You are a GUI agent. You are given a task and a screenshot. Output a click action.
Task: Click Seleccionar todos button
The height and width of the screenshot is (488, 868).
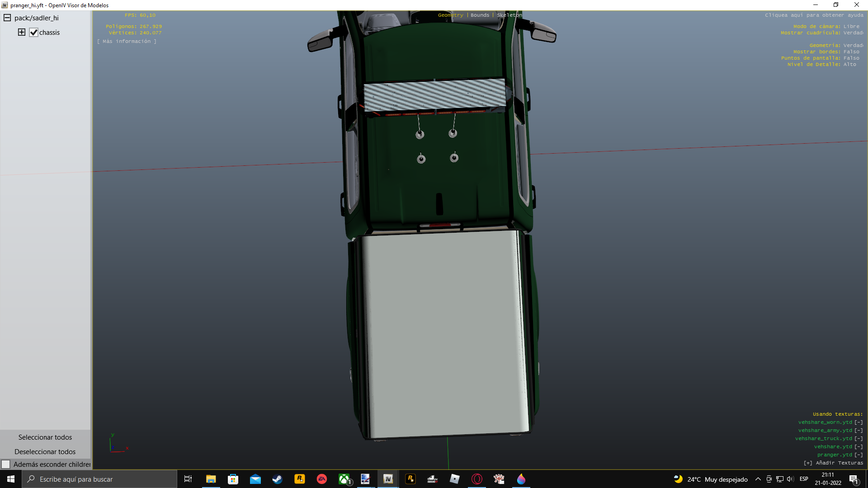point(45,437)
